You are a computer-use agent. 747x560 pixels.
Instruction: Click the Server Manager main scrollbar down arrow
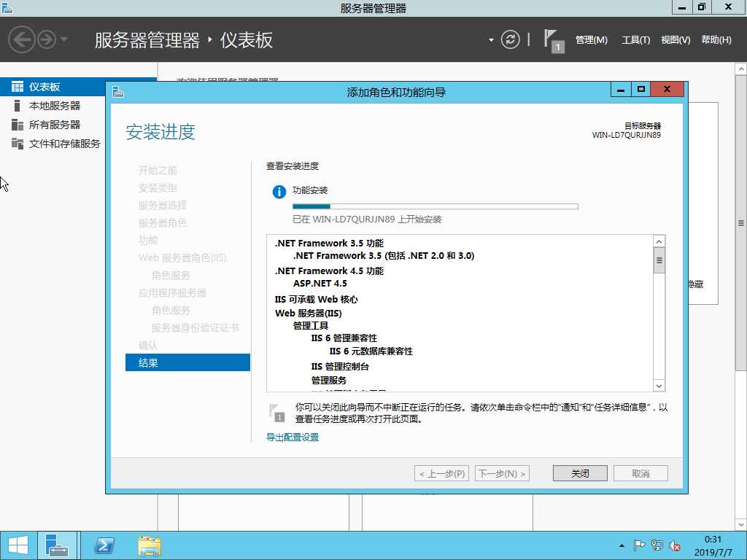[x=741, y=524]
